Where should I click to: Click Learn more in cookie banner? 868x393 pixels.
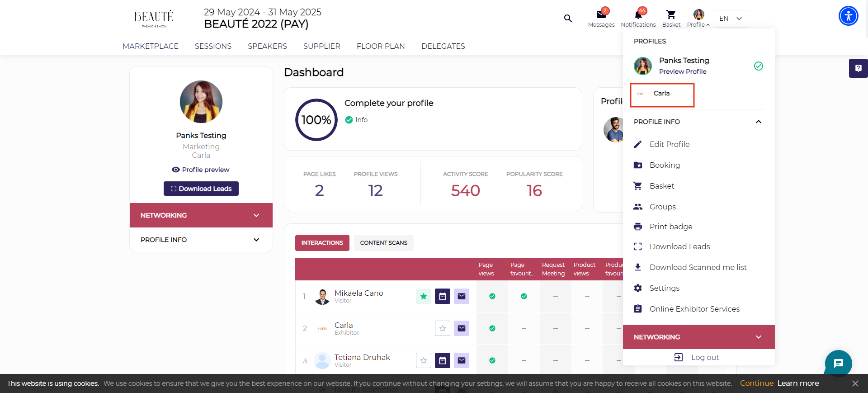coord(798,383)
